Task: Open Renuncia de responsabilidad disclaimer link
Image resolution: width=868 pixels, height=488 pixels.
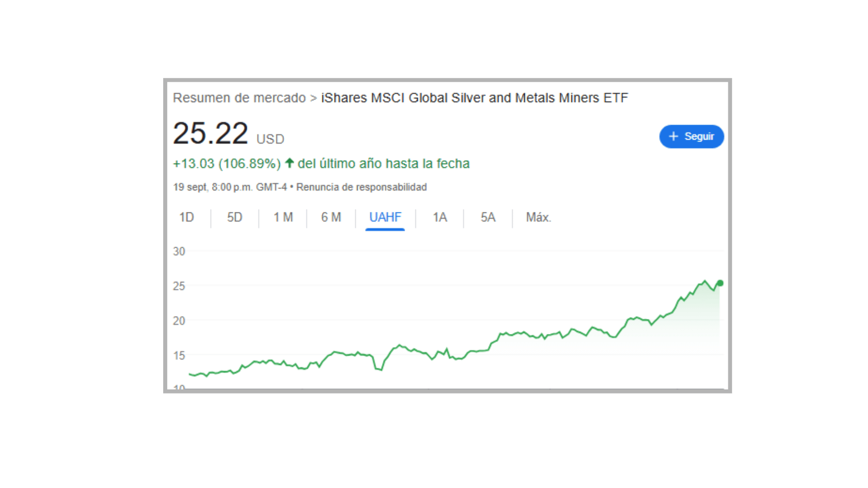Action: 361,187
